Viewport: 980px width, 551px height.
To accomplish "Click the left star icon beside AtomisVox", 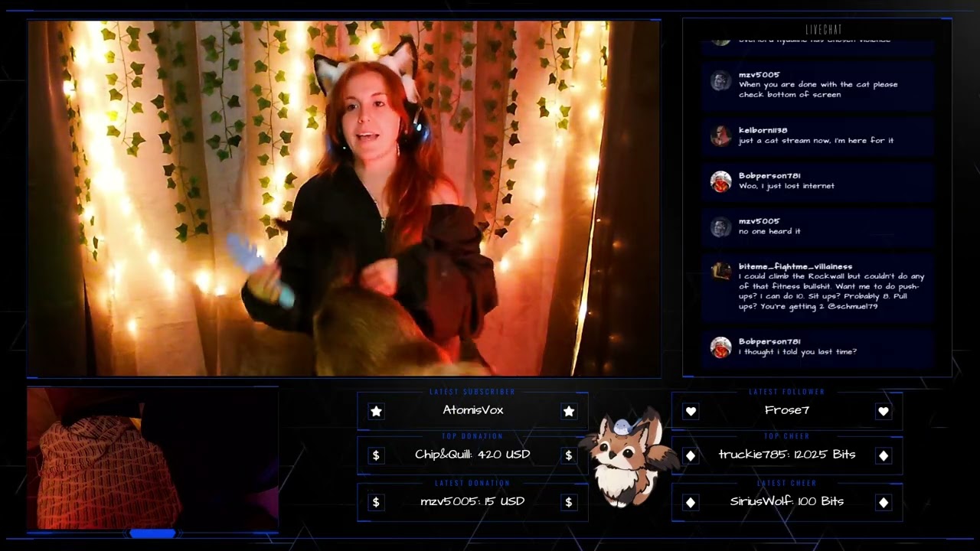I will (376, 411).
